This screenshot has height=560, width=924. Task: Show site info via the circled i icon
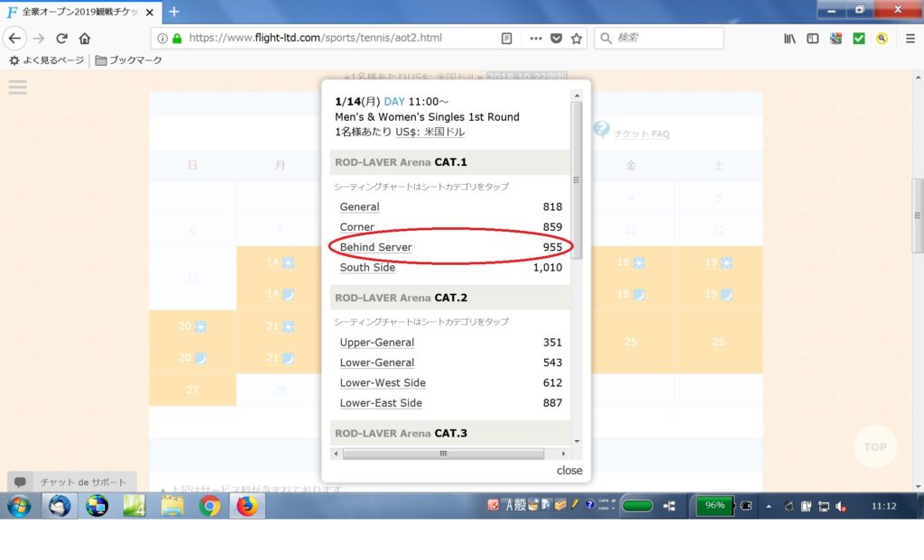tap(162, 38)
